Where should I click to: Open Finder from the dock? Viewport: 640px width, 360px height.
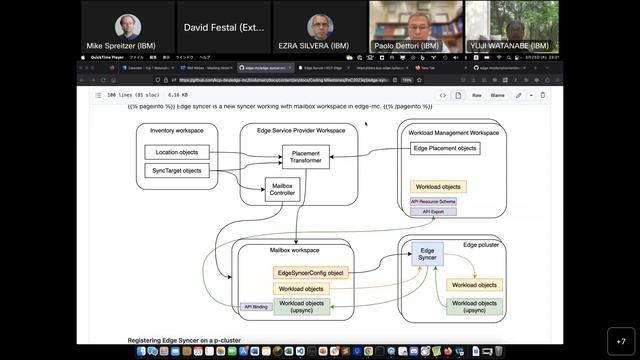pos(141,351)
